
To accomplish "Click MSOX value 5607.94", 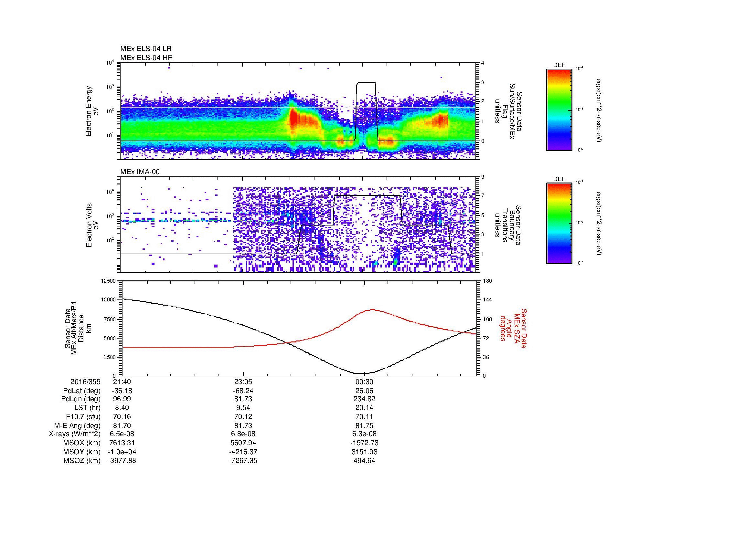I will (x=243, y=443).
